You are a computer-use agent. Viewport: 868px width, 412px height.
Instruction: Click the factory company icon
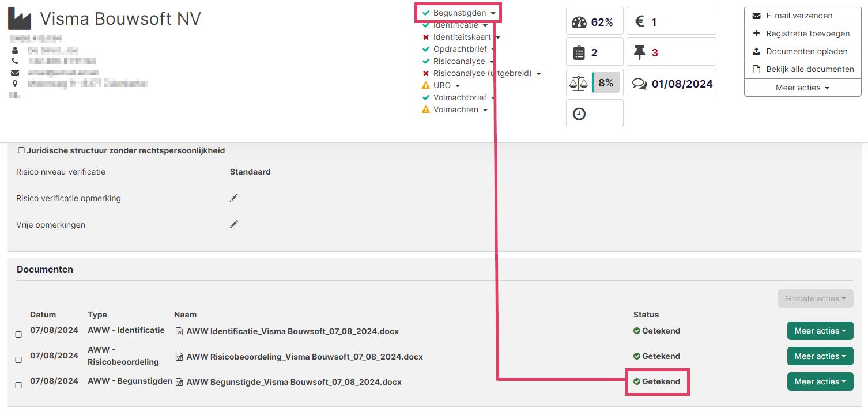20,19
